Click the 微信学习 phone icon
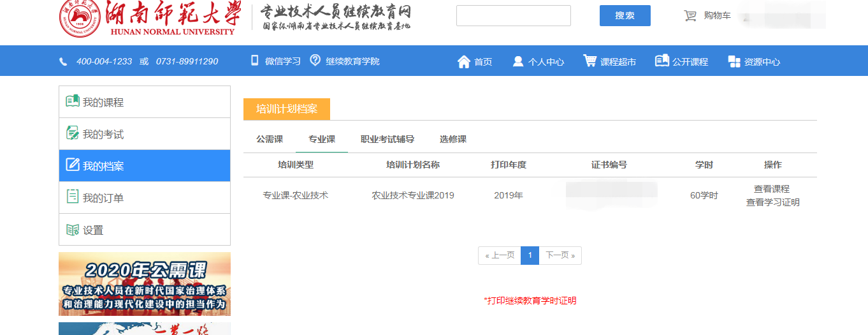The width and height of the screenshot is (868, 335). [255, 61]
